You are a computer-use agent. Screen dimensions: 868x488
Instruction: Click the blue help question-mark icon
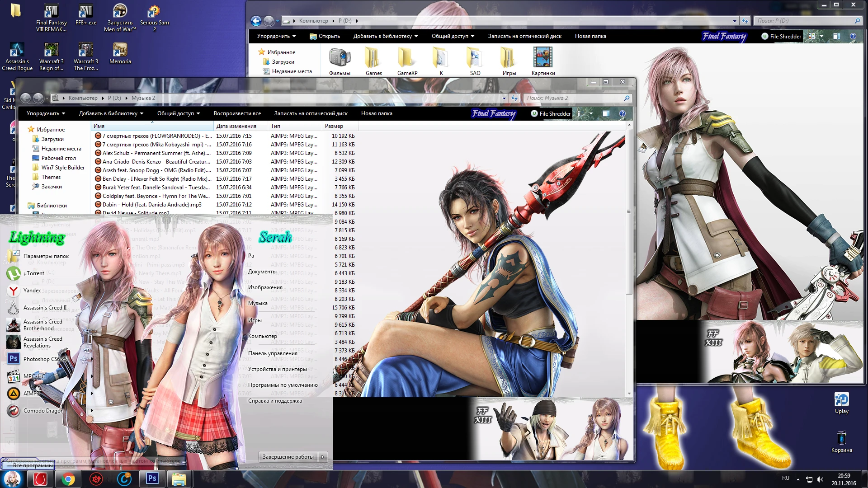tap(622, 113)
